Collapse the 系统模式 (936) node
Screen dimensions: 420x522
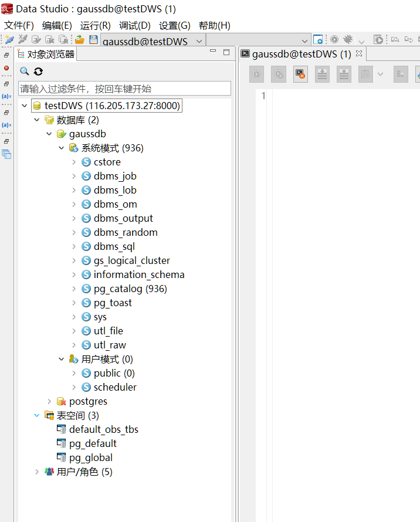tap(61, 148)
